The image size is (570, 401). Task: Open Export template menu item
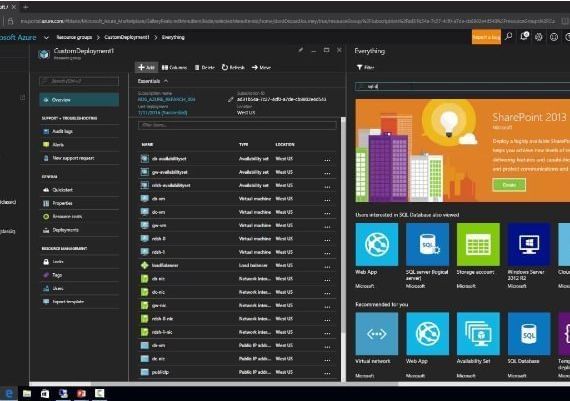click(79, 301)
